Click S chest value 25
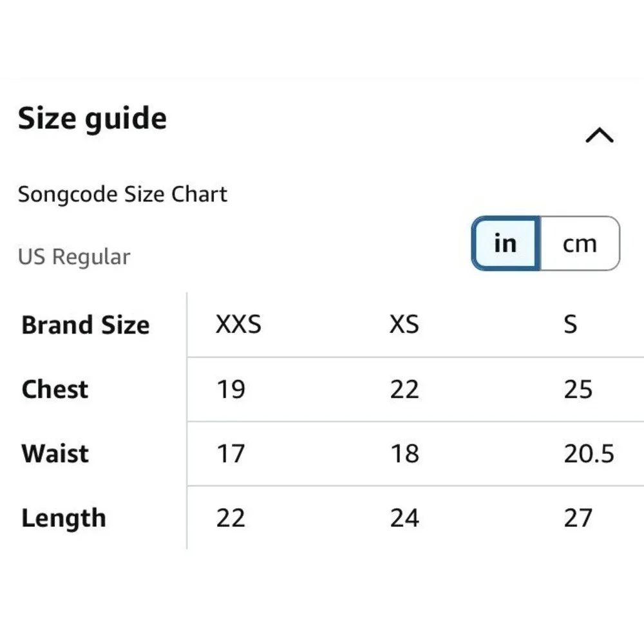Viewport: 644px width, 644px height. (x=578, y=389)
